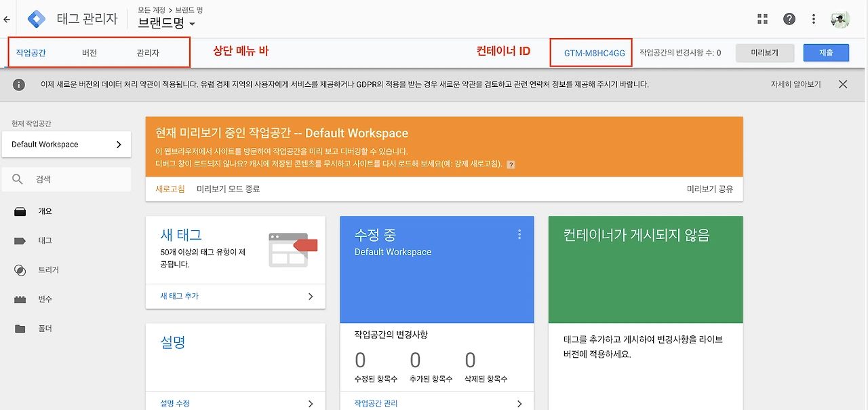The image size is (868, 410).
Task: Click the 수정 중 blue card title
Action: pos(375,235)
